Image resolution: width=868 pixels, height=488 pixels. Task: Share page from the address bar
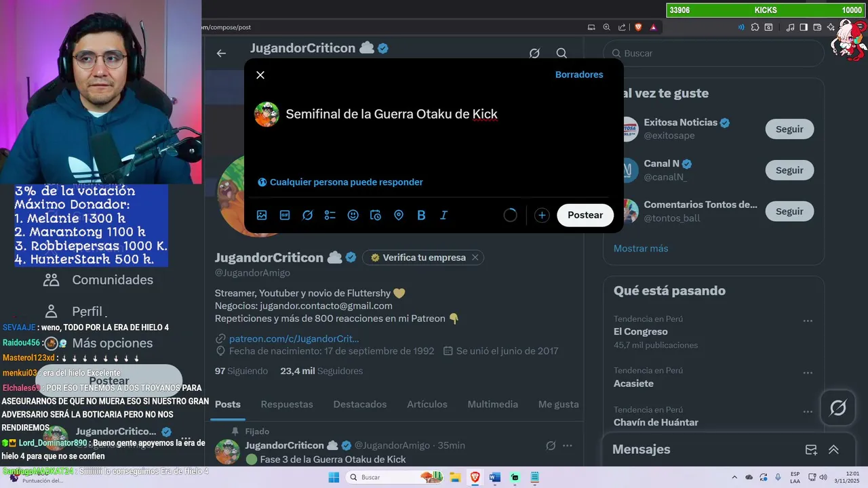[x=622, y=27]
